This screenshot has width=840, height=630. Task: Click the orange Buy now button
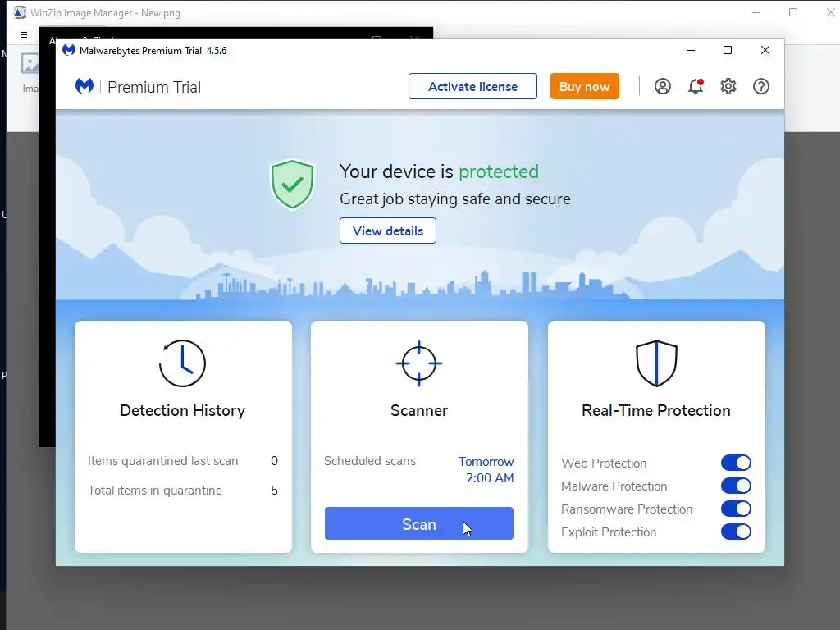584,86
